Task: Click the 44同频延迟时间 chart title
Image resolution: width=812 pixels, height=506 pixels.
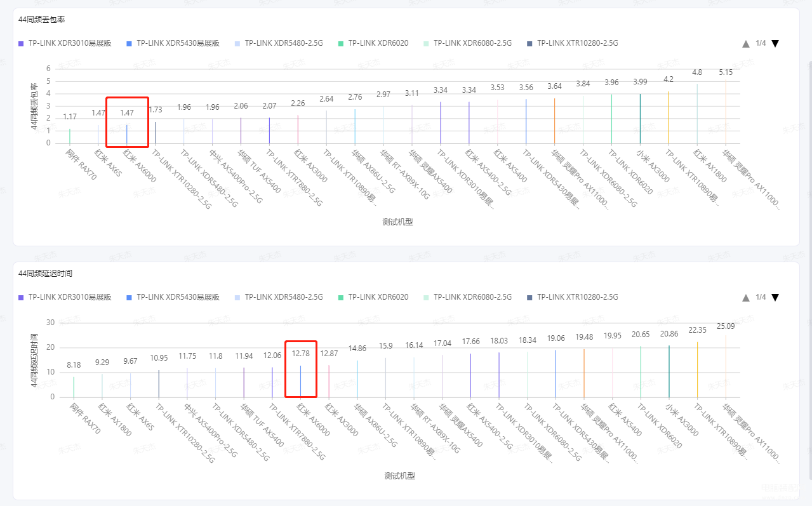Action: point(46,273)
